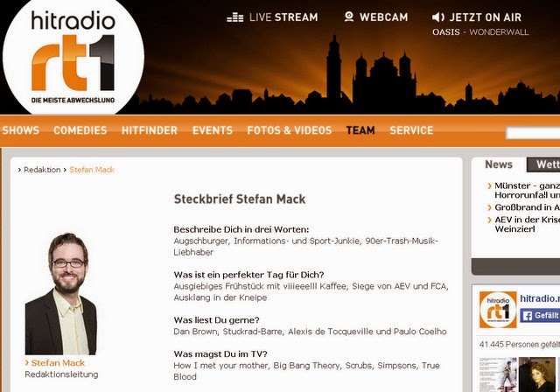The height and width of the screenshot is (392, 560).
Task: Click the Facebook Gefällt mir button
Action: pyautogui.click(x=540, y=316)
